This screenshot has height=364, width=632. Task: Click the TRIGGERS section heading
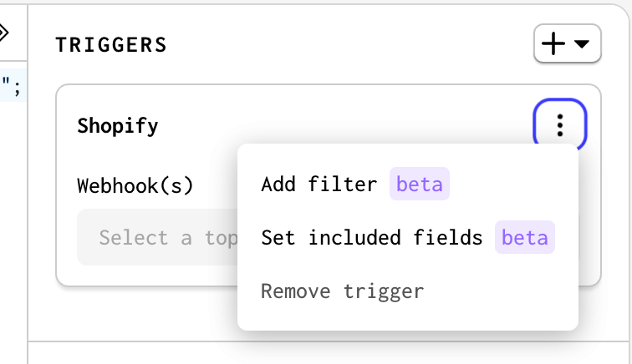click(x=111, y=44)
